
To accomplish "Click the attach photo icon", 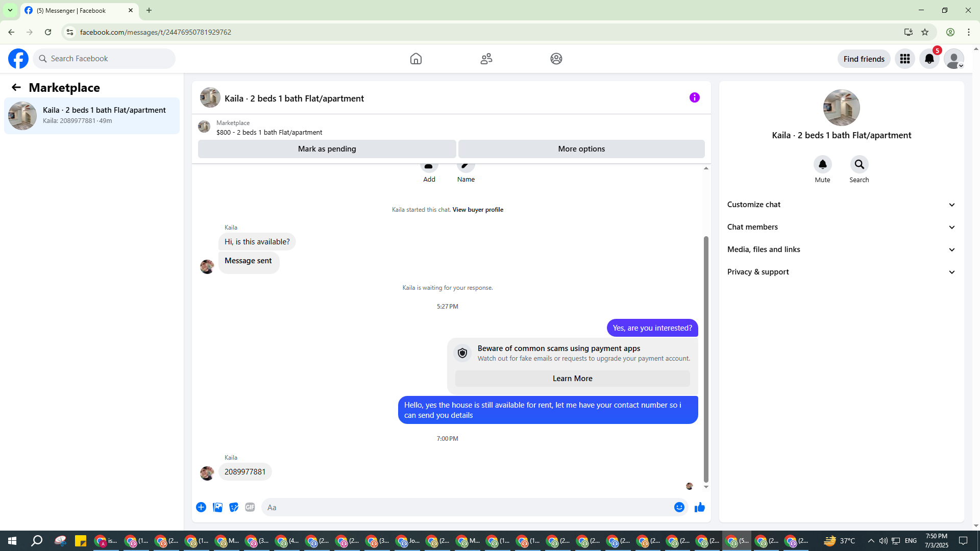I will pos(217,507).
